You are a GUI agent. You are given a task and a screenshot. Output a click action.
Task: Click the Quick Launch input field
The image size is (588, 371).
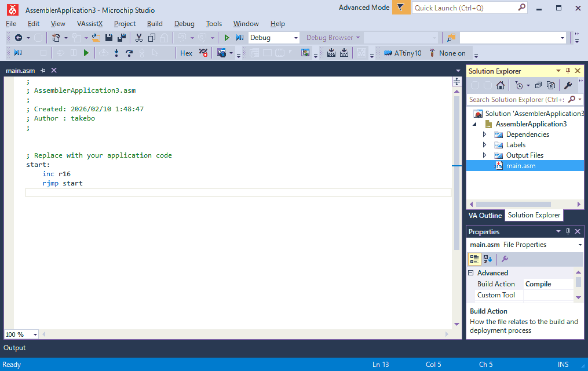coord(465,8)
